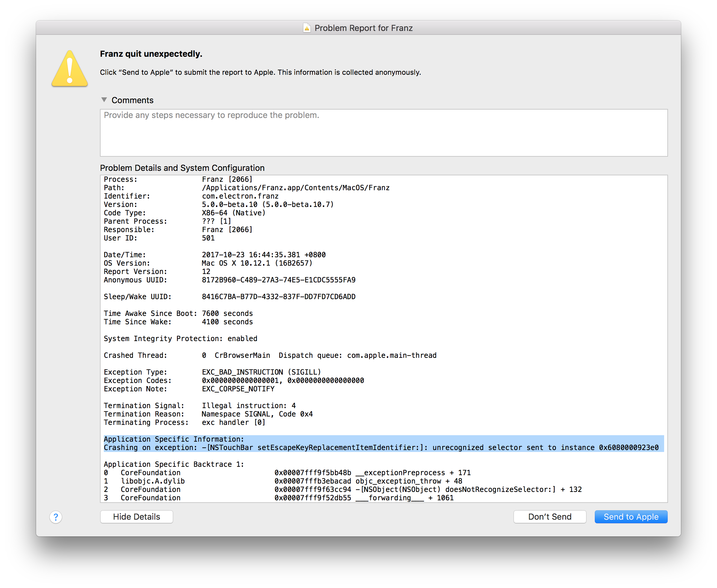
Task: Click backtrace row 1 libobjc.A.dylib
Action: coord(283,481)
